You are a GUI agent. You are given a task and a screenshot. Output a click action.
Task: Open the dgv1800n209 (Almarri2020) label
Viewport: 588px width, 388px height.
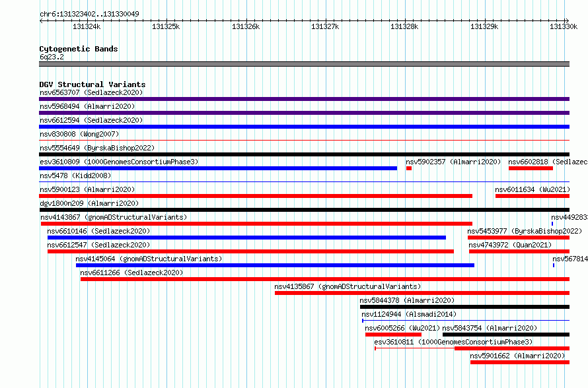pyautogui.click(x=89, y=203)
